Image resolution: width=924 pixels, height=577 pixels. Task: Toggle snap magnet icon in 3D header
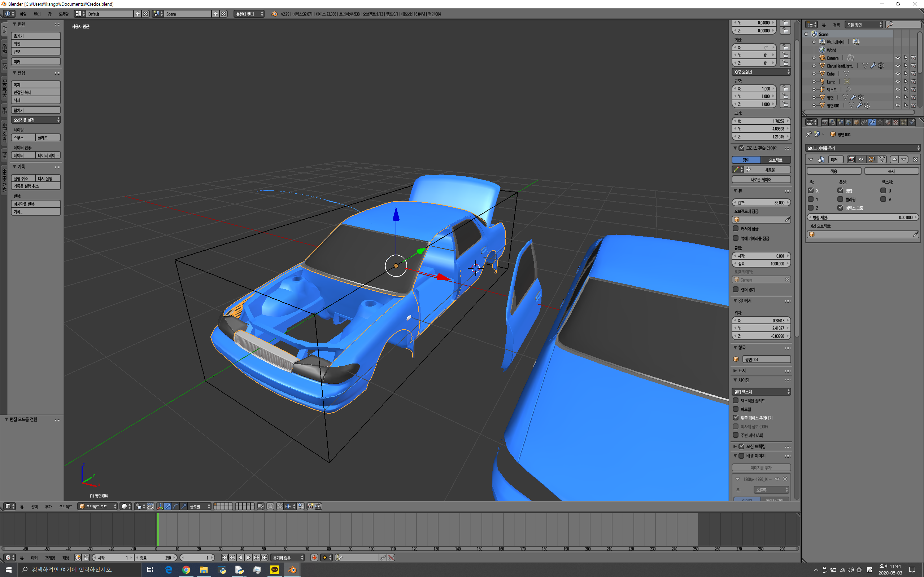pos(280,506)
